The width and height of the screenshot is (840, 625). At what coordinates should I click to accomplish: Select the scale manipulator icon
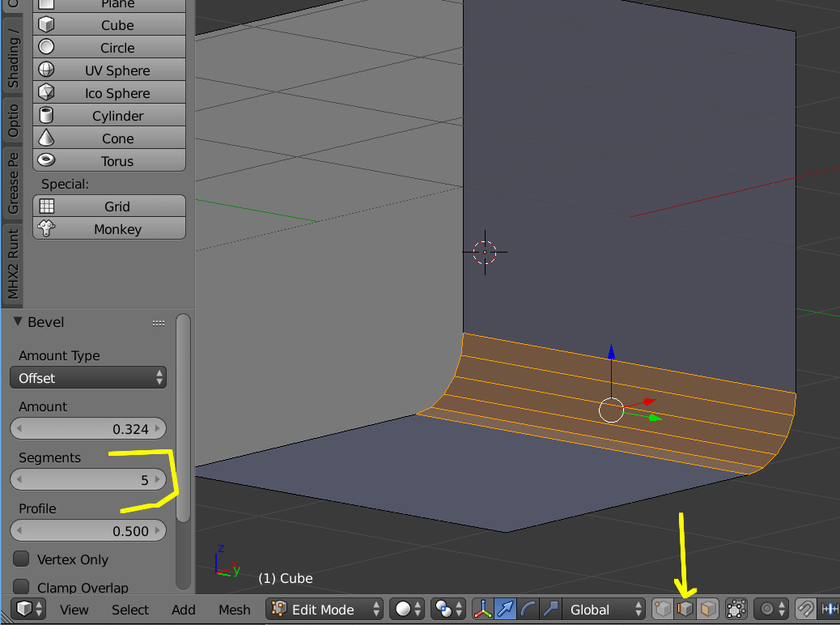click(x=550, y=609)
